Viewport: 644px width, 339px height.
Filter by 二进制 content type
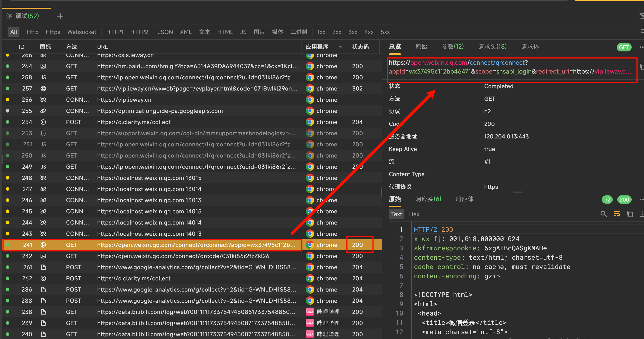299,32
